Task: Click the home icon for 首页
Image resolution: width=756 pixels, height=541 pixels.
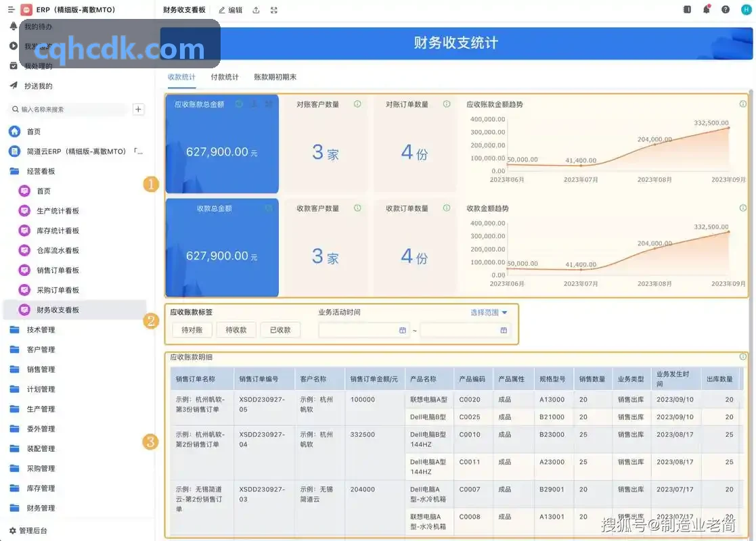Action: click(x=14, y=131)
